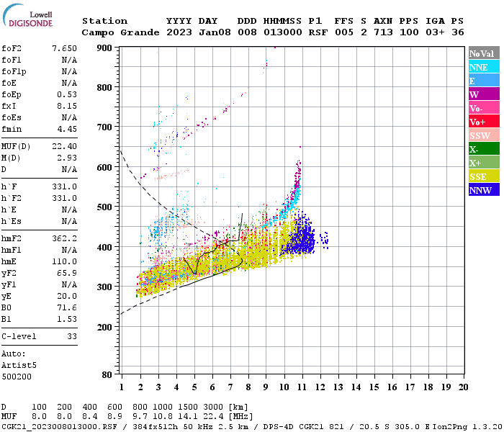Select the Vo- pink legend swatch
Screen dimensions: 504x432
click(484, 108)
